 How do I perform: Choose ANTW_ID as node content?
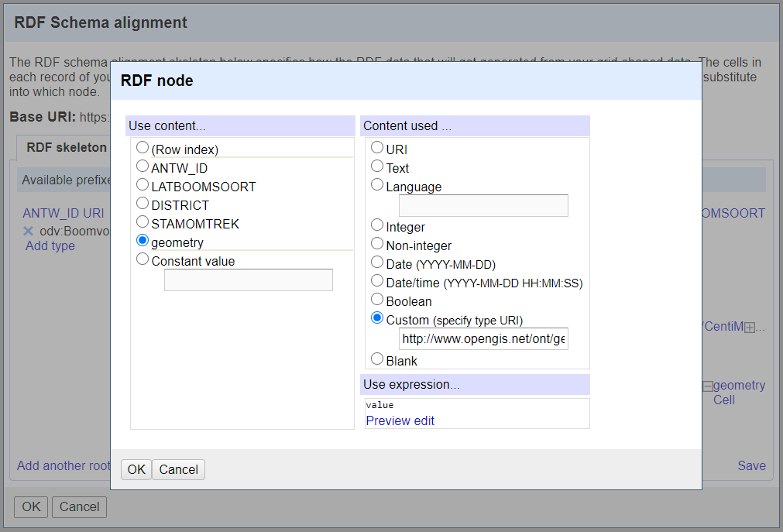(143, 166)
